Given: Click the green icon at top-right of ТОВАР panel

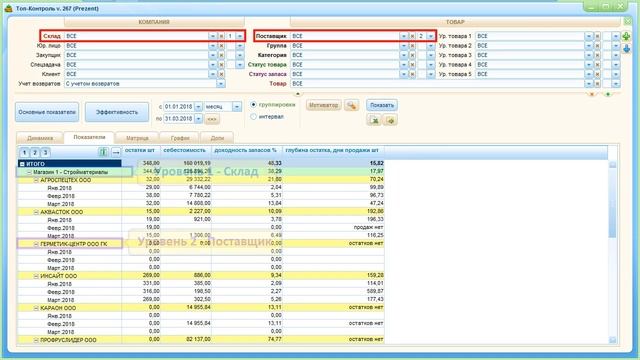Looking at the screenshot, I should 628,22.
